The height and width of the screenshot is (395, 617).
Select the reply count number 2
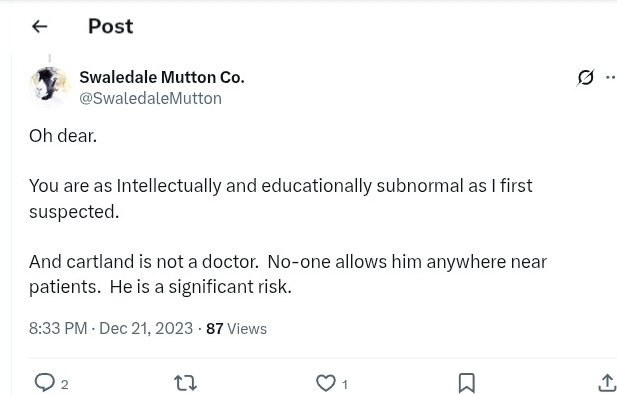(65, 384)
